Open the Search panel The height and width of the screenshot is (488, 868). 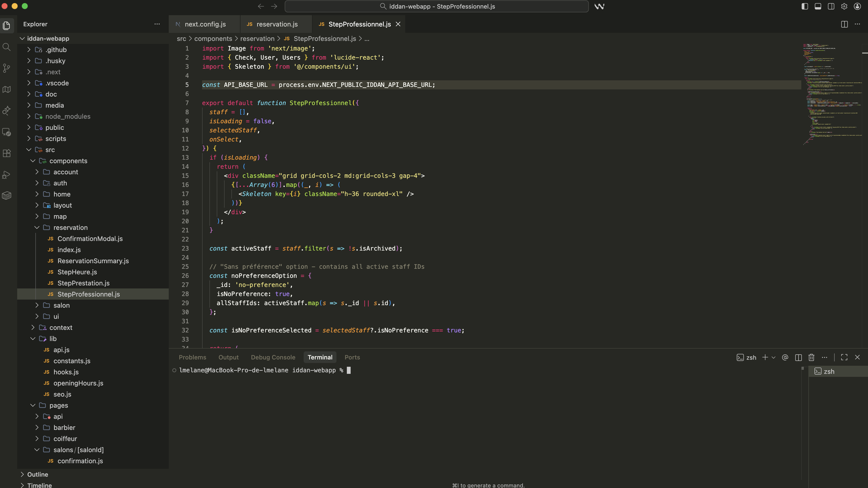[7, 47]
